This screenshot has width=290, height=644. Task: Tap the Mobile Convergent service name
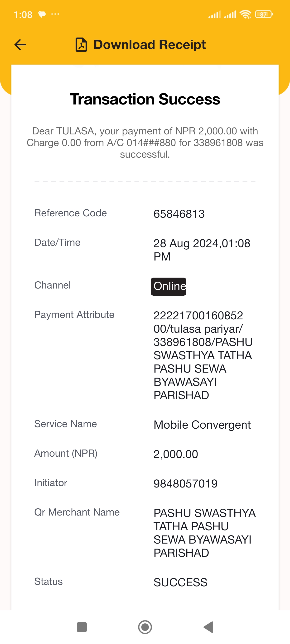coord(202,425)
